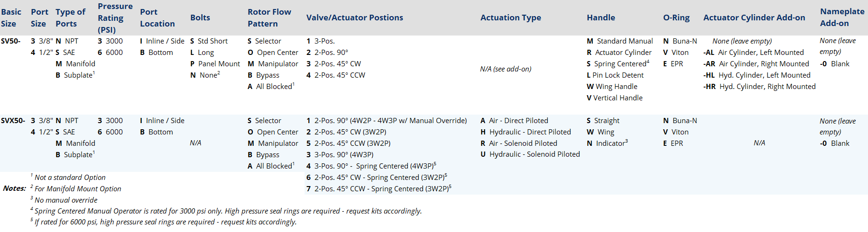Viewport: 868px width, 232px height.
Task: Select Air Cylinder, Right Mounted add-on
Action: [x=756, y=64]
